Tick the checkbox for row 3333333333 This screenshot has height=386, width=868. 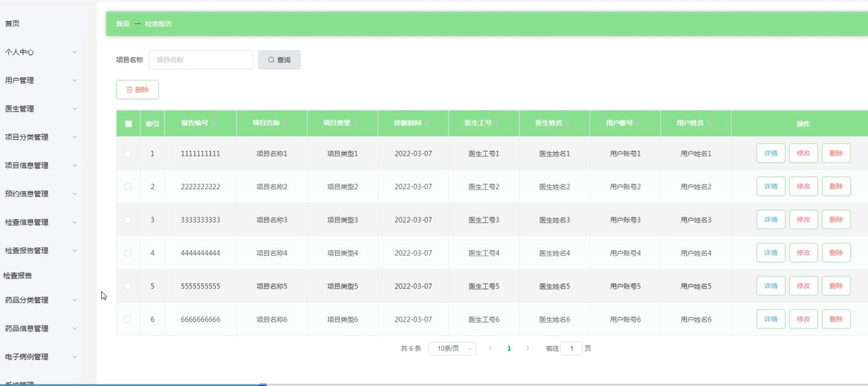127,220
